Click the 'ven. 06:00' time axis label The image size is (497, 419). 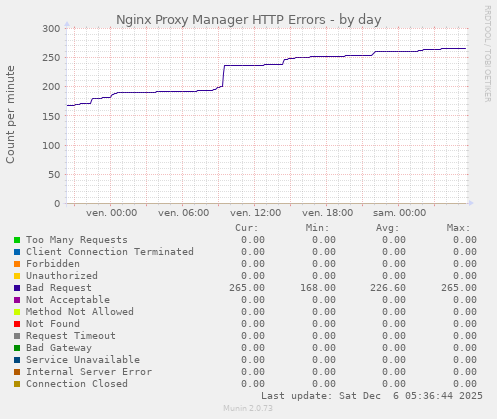[183, 213]
